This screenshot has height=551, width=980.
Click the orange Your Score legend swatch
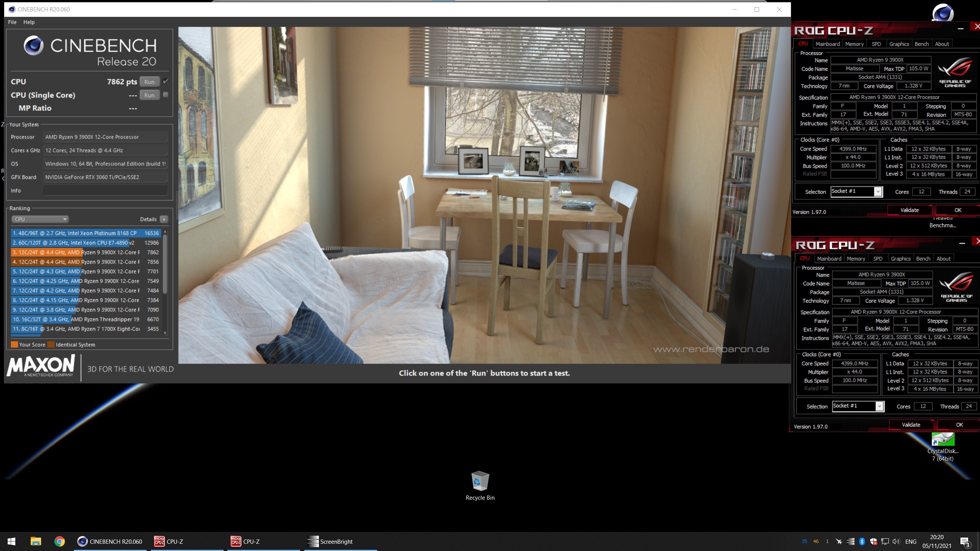(15, 344)
